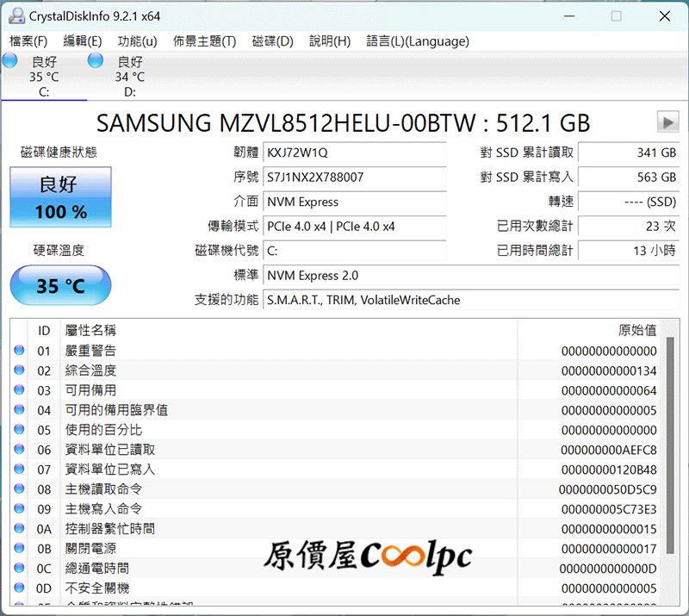
Task: Select the 關閉電源 attribute row
Action: 336,548
